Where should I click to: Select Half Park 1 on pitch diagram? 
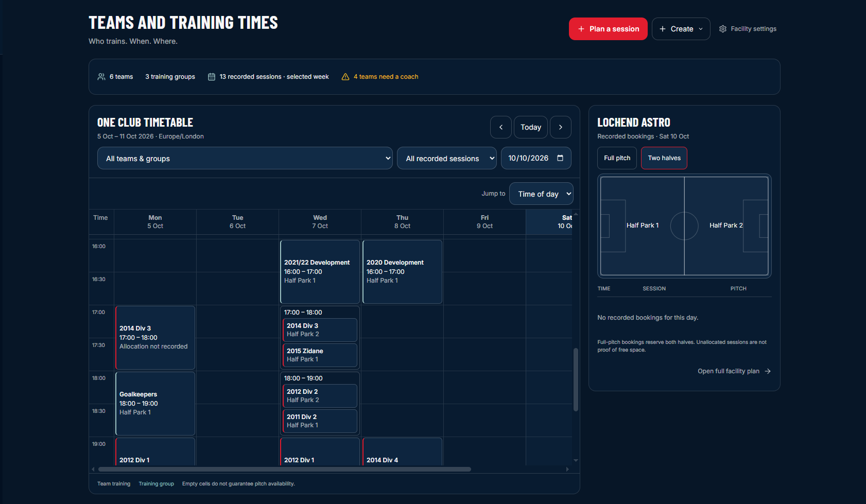click(643, 226)
